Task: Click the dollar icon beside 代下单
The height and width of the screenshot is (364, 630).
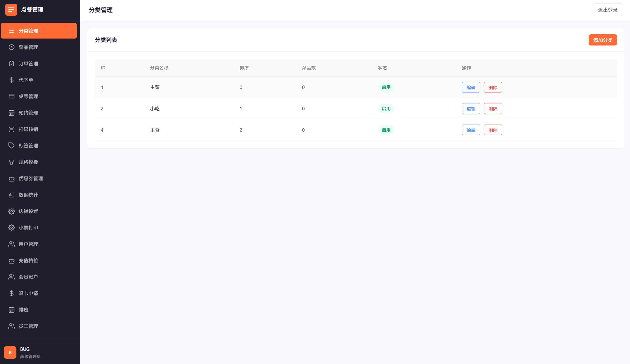Action: [11, 80]
